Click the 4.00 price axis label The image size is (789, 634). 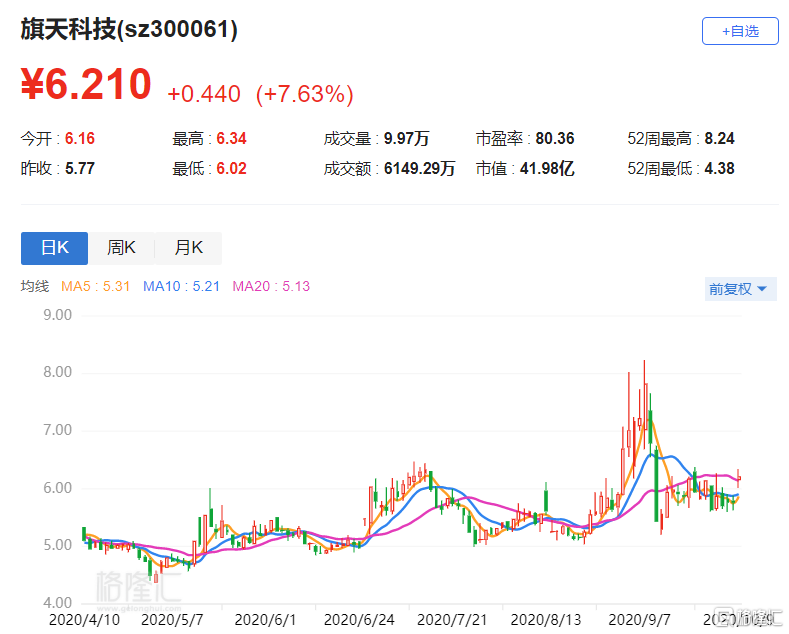[57, 602]
